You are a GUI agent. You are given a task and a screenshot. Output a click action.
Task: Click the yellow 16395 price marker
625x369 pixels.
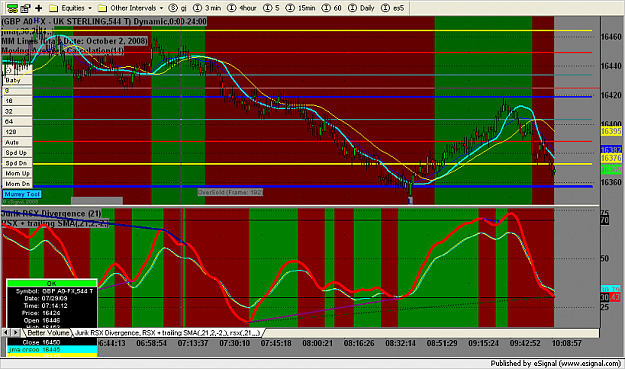point(611,131)
